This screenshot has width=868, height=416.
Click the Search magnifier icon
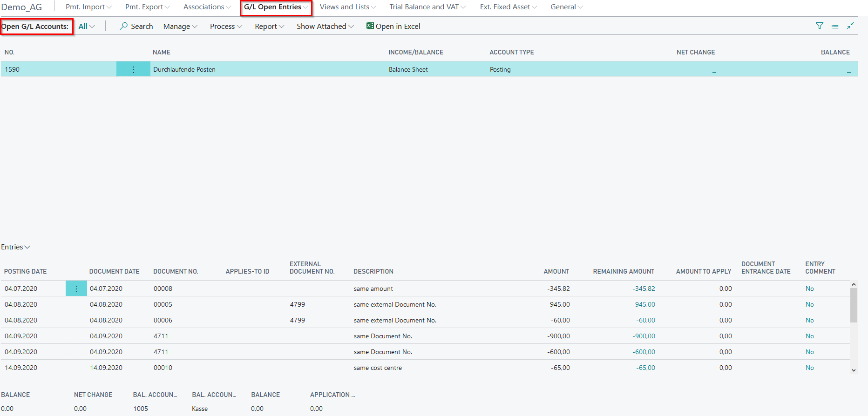pyautogui.click(x=124, y=26)
